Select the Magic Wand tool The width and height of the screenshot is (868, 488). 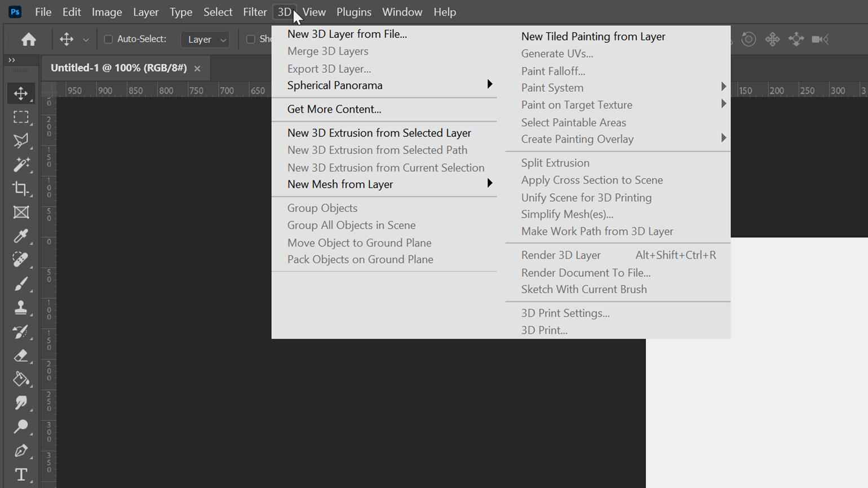coord(21,165)
